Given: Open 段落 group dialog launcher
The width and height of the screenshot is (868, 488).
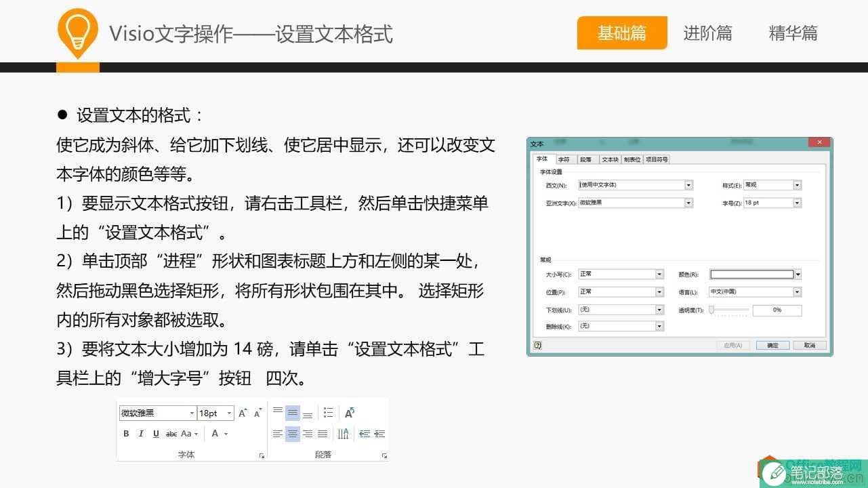Looking at the screenshot, I should pyautogui.click(x=384, y=456).
